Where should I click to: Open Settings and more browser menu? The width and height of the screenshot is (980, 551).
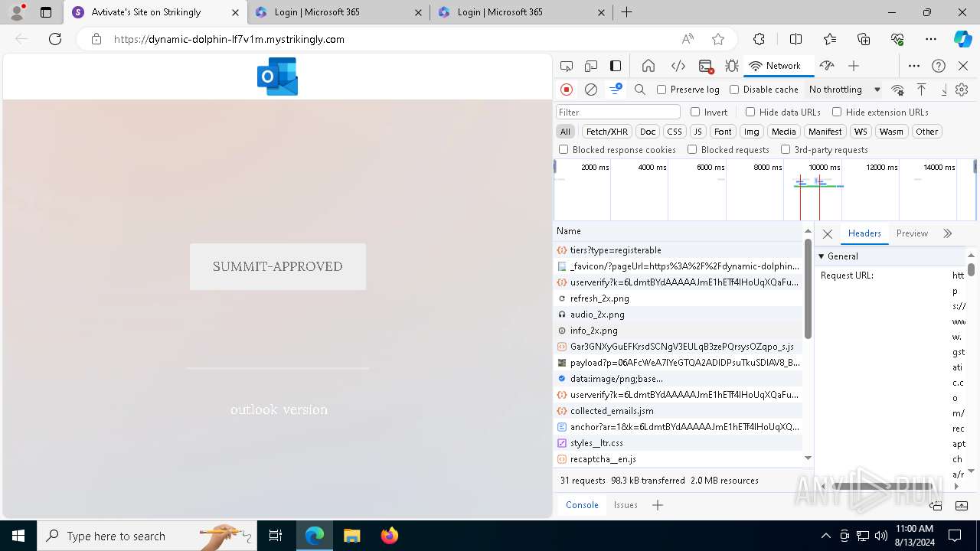coord(931,39)
